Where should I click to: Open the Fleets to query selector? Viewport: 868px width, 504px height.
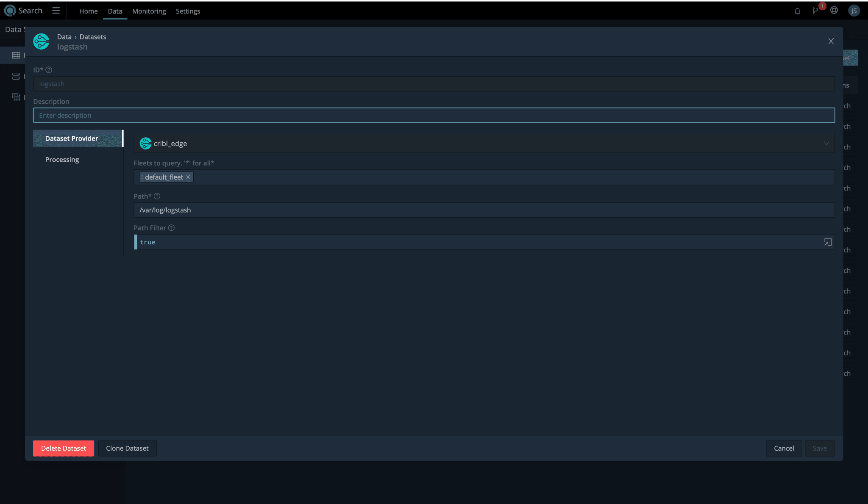(x=509, y=177)
